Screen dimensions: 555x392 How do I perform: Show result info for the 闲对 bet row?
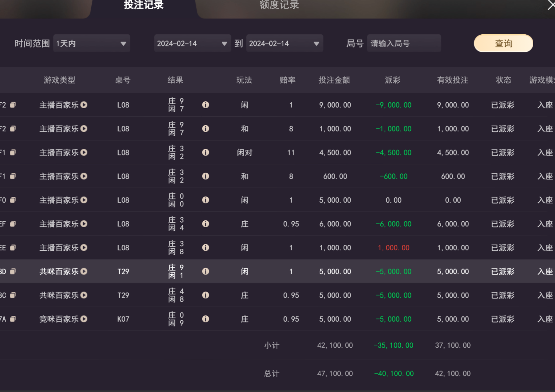(206, 152)
